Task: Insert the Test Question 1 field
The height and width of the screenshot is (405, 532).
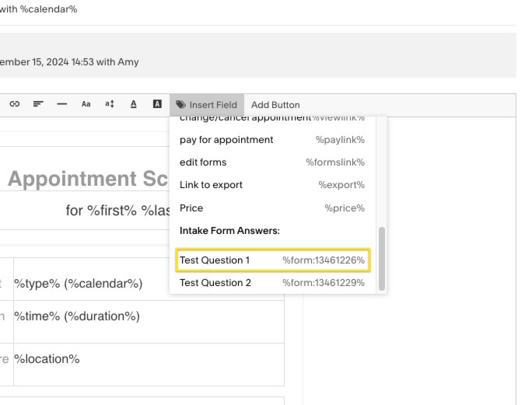Action: tap(273, 260)
